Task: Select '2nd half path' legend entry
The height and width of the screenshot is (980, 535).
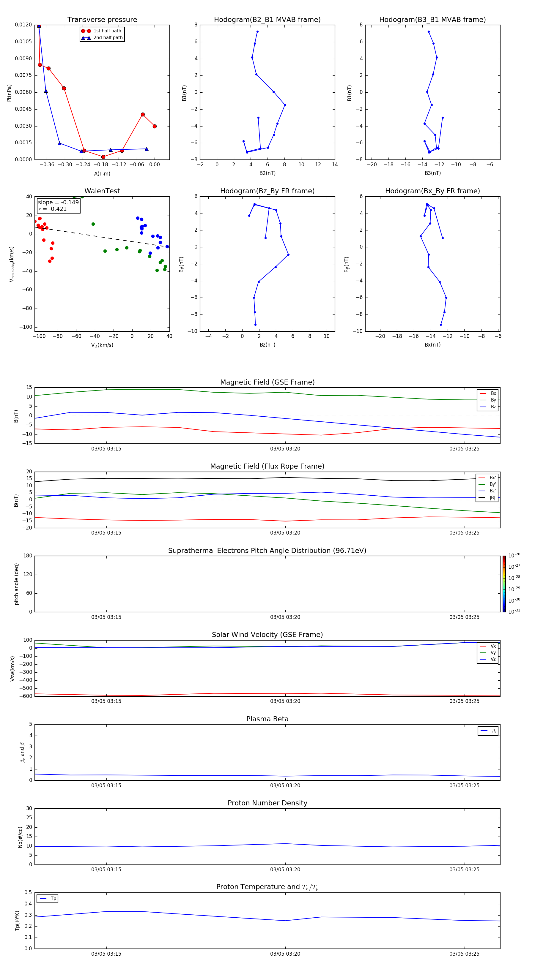Action: coord(102,38)
